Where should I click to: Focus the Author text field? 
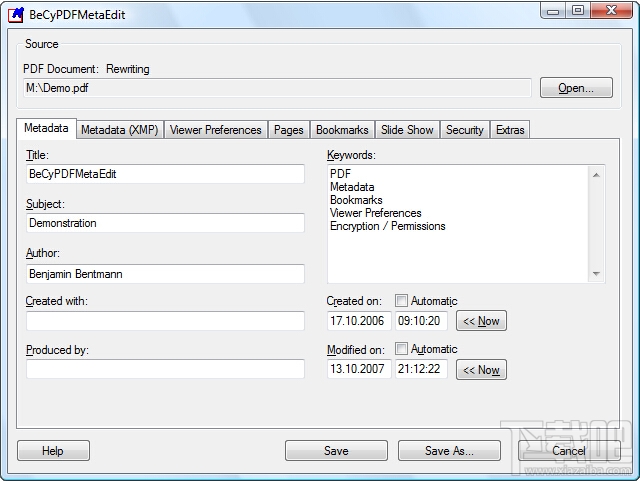point(165,274)
